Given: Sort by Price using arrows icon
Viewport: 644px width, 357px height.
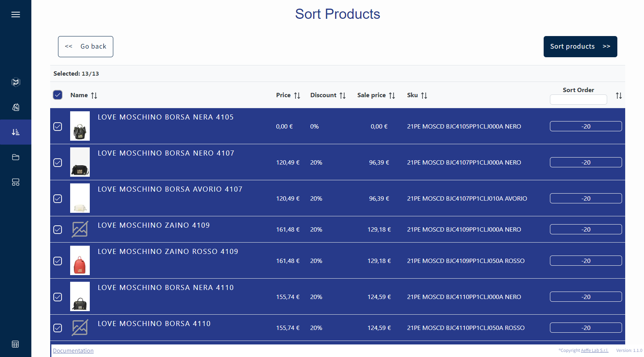Looking at the screenshot, I should (x=297, y=96).
